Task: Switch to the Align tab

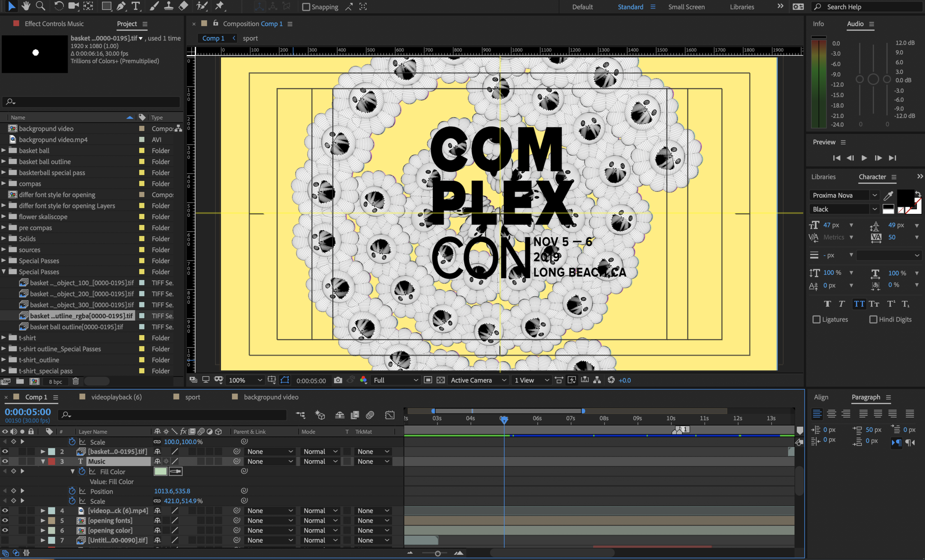Action: coord(821,397)
